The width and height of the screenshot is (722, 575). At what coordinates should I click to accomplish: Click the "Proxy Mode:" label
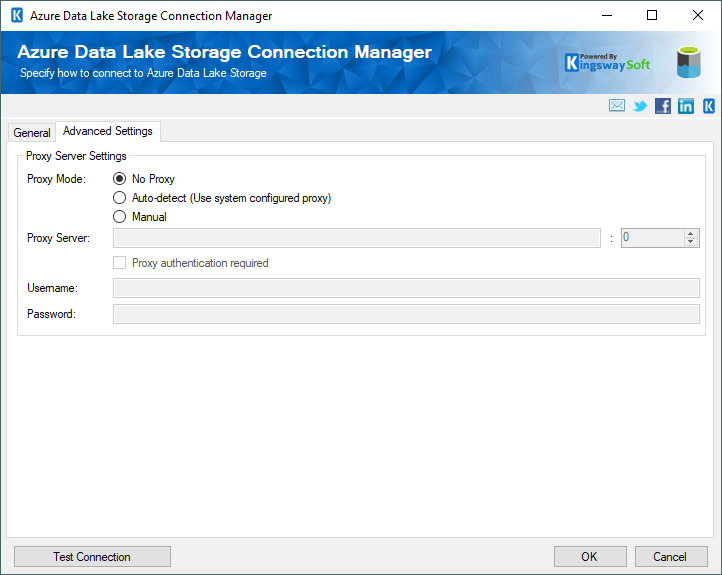click(56, 179)
